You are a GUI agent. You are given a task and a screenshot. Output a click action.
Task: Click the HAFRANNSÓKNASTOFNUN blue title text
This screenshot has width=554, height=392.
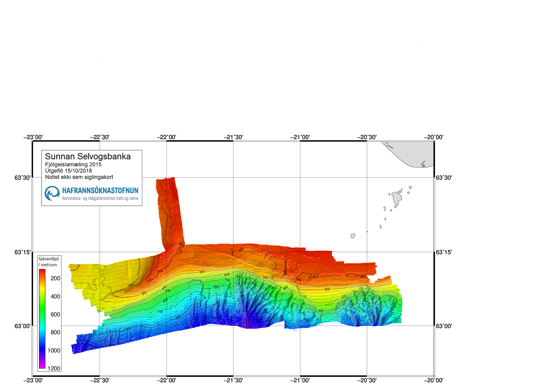pyautogui.click(x=100, y=191)
